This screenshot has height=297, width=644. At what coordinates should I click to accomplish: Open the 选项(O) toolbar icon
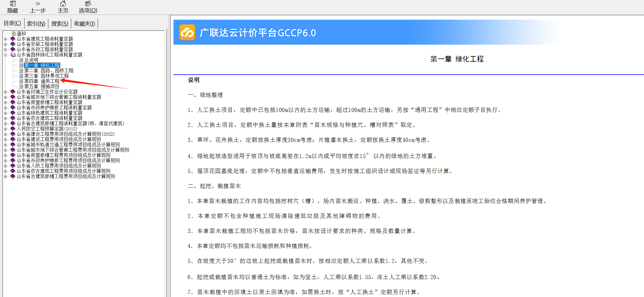tap(88, 4)
